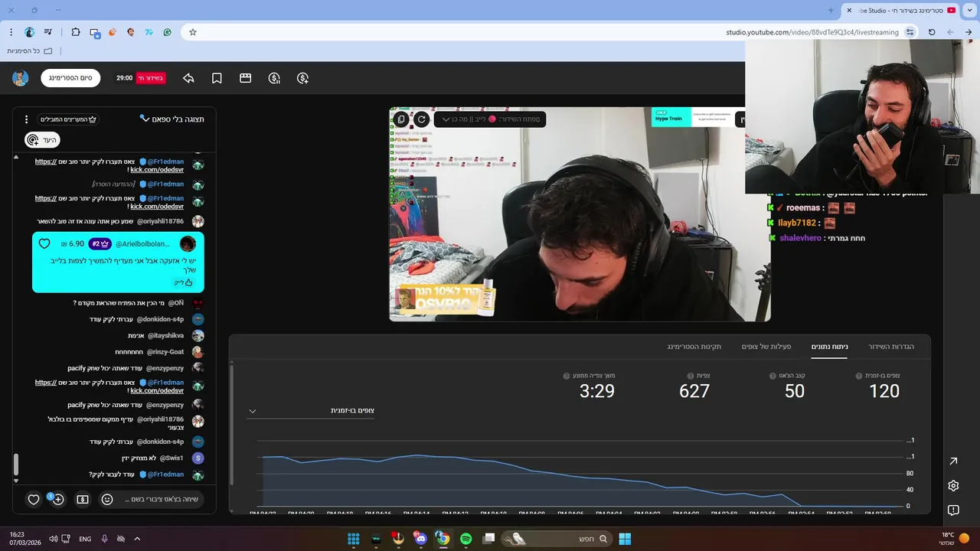Open Chrome profile avatar in toolbar

pos(30,32)
